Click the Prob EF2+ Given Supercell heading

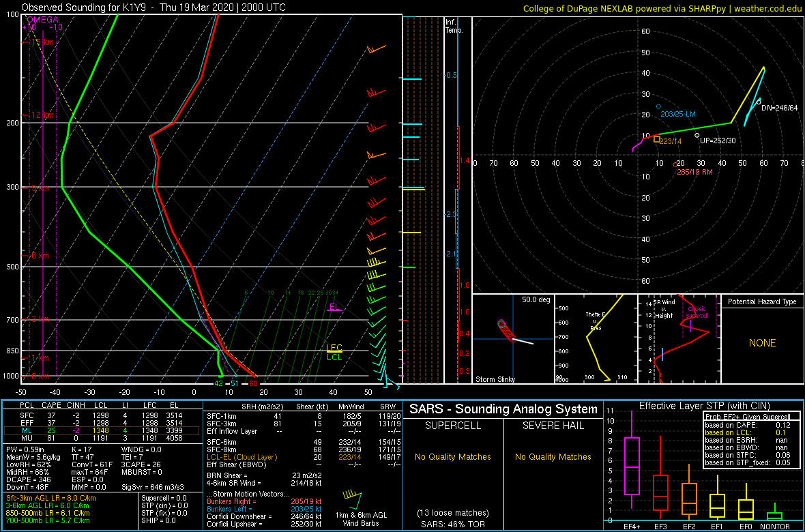748,417
